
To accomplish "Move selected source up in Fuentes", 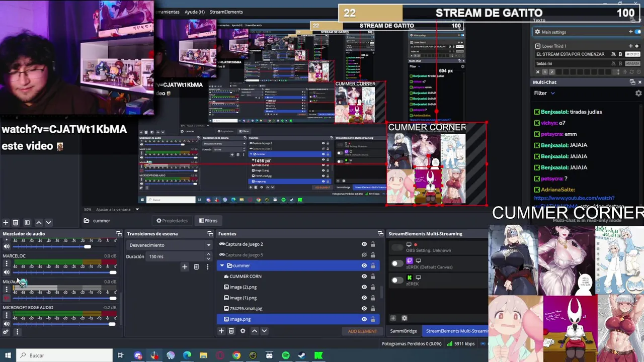I will [x=254, y=331].
